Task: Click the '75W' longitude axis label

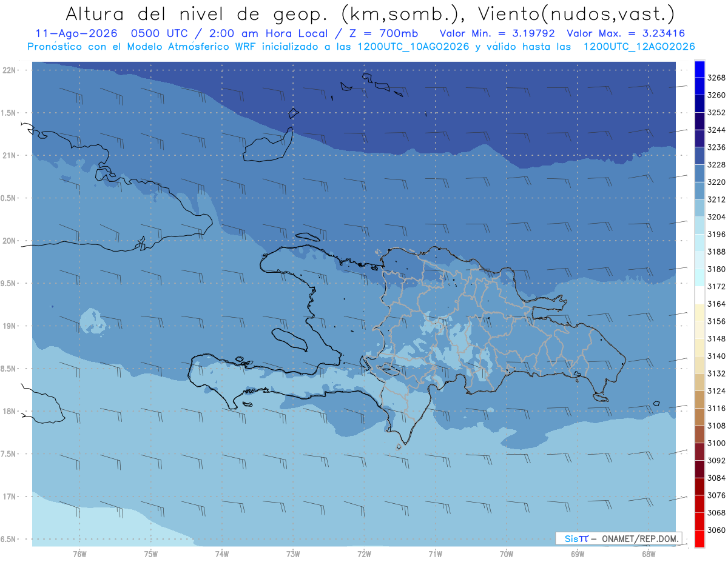Action: (151, 554)
